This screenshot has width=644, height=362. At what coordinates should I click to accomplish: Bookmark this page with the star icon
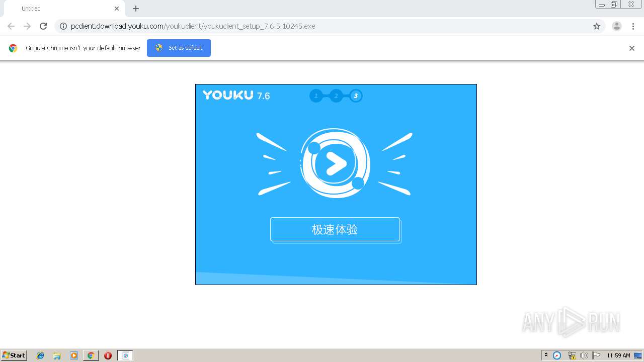click(x=597, y=26)
